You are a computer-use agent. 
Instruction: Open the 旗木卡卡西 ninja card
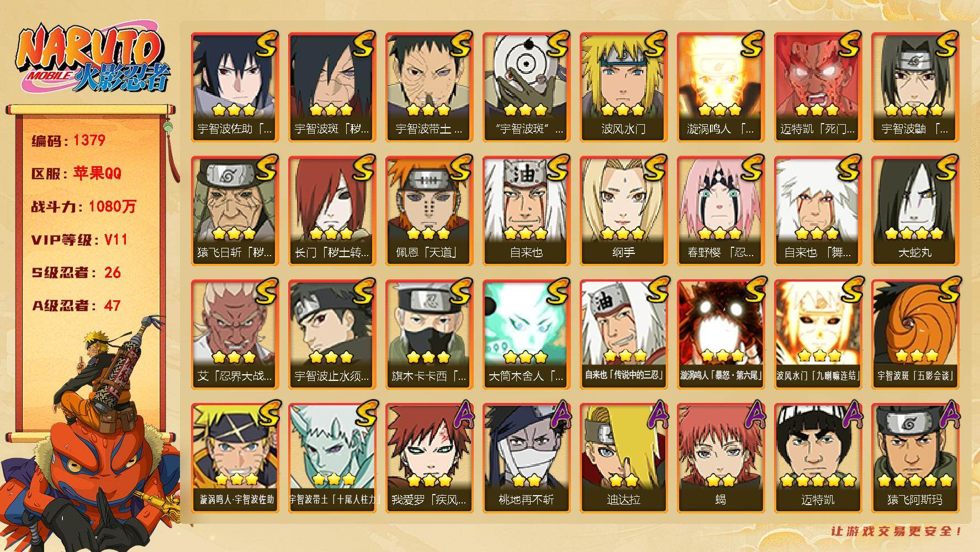429,335
